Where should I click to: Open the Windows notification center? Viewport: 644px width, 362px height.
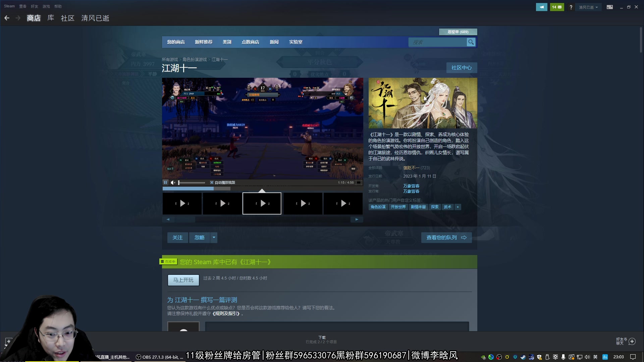point(633,357)
